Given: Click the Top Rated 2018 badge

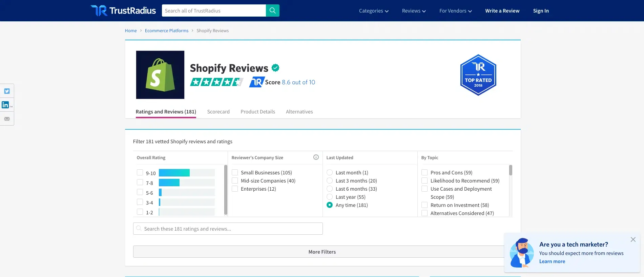Looking at the screenshot, I should pyautogui.click(x=478, y=75).
